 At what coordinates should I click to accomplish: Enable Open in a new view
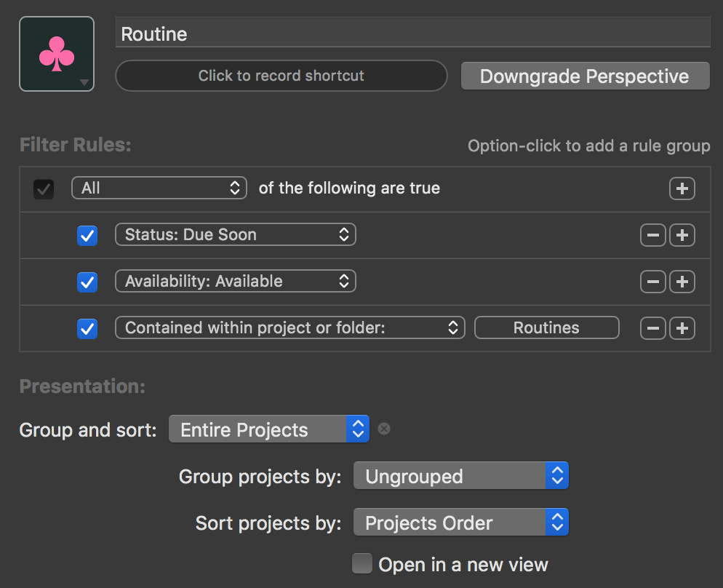tap(361, 564)
